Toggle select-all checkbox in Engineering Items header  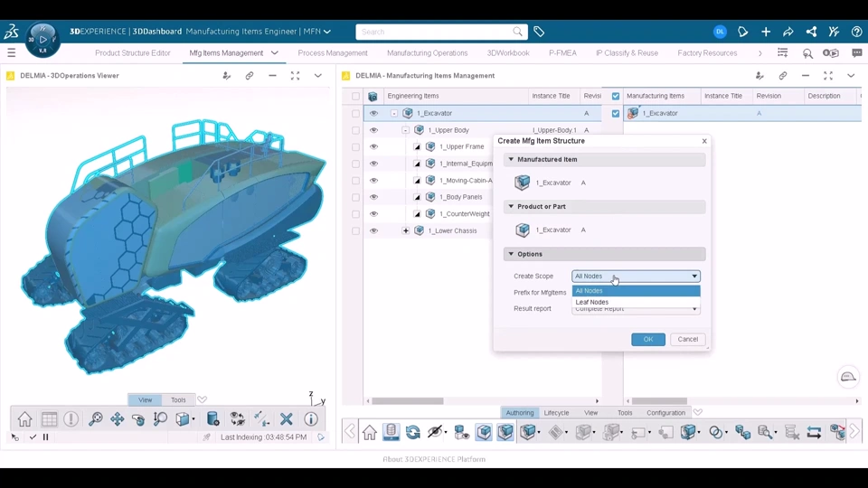pos(355,97)
